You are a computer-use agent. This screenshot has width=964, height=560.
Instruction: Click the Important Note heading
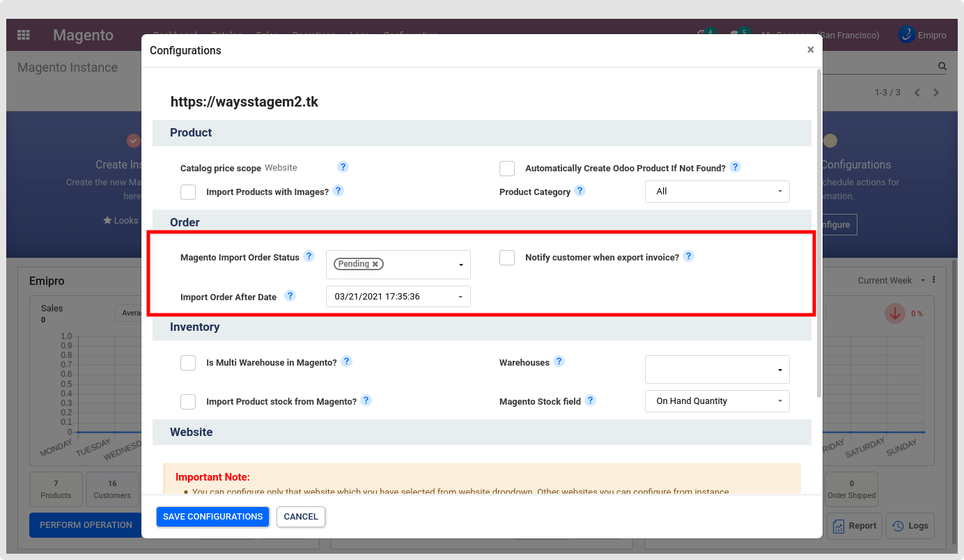point(212,477)
